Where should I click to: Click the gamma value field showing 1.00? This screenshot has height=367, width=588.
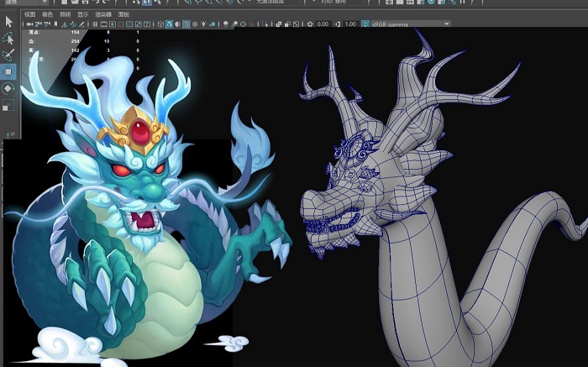click(x=350, y=25)
